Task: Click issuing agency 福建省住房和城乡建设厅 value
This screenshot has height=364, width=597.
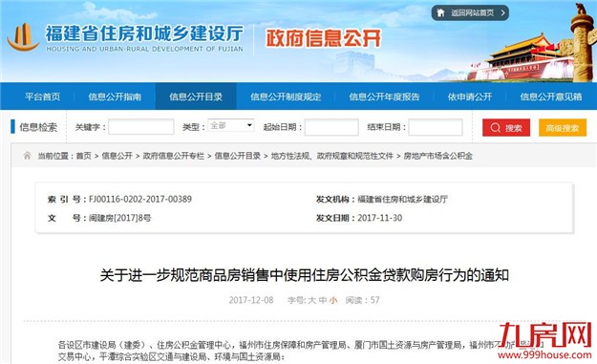Action: [402, 199]
